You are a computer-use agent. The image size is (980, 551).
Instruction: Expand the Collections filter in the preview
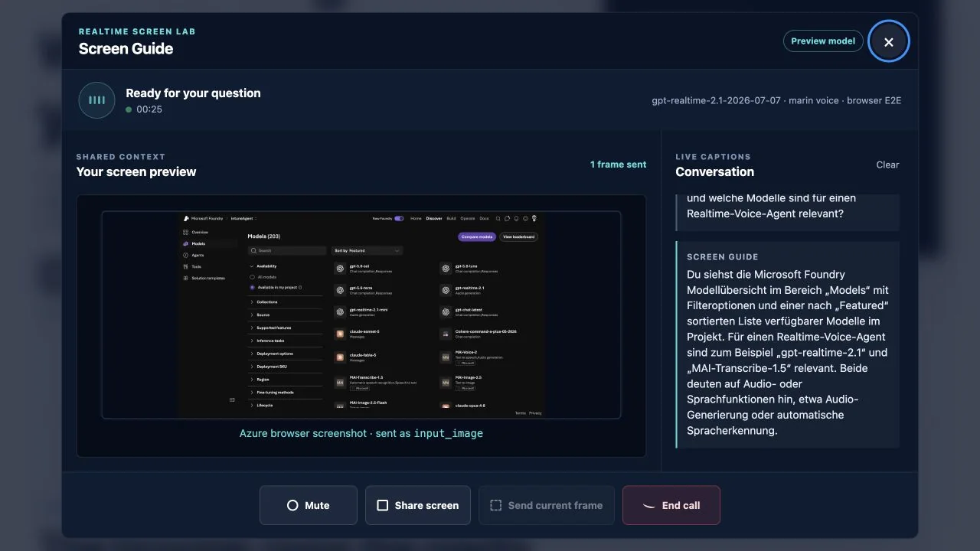286,302
